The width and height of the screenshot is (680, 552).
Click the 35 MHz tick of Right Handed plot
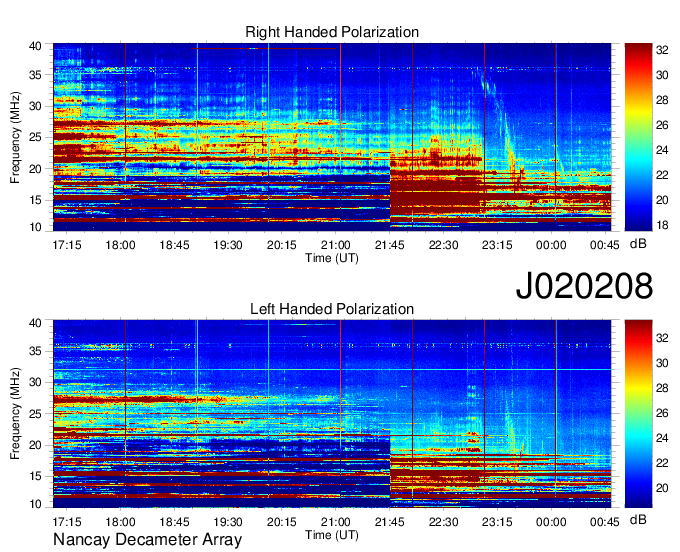click(x=35, y=75)
